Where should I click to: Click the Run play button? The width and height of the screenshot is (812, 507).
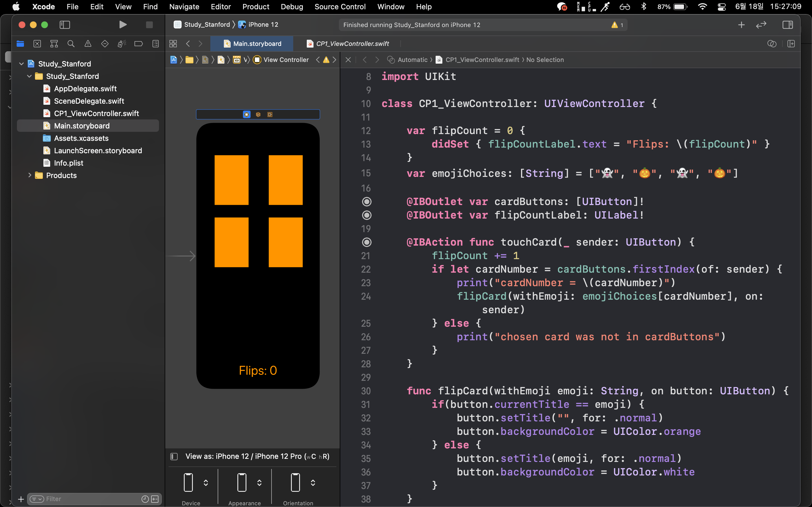pos(123,25)
